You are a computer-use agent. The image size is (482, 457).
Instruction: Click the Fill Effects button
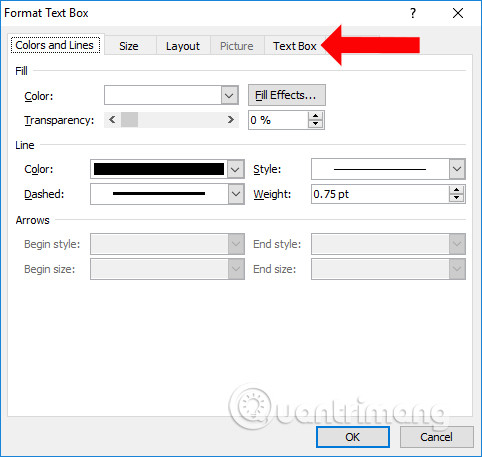coord(287,95)
